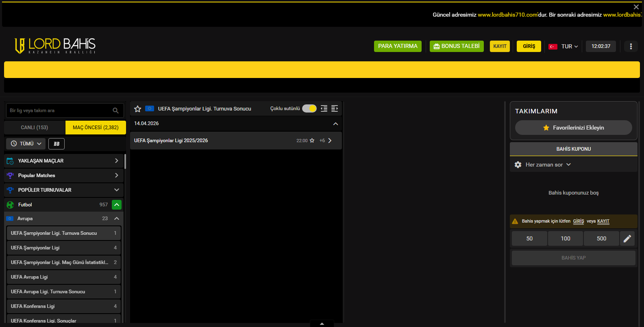Viewport: 644px width, 327px height.
Task: Select the 500 quick stake button
Action: point(602,238)
